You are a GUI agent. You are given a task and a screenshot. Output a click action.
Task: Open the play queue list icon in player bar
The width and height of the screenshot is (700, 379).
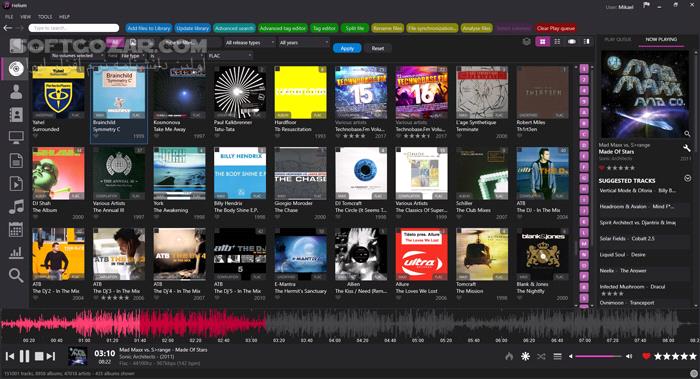point(557,356)
